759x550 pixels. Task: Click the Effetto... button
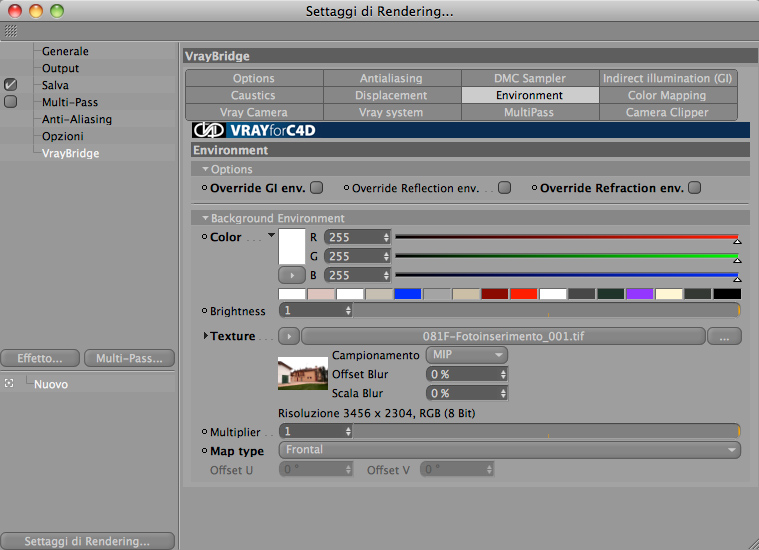(x=40, y=358)
